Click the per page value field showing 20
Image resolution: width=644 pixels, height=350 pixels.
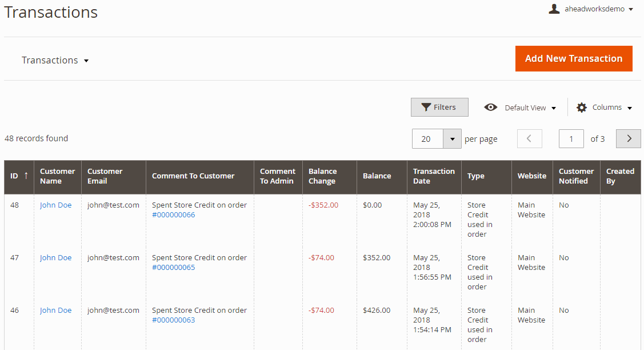point(427,138)
